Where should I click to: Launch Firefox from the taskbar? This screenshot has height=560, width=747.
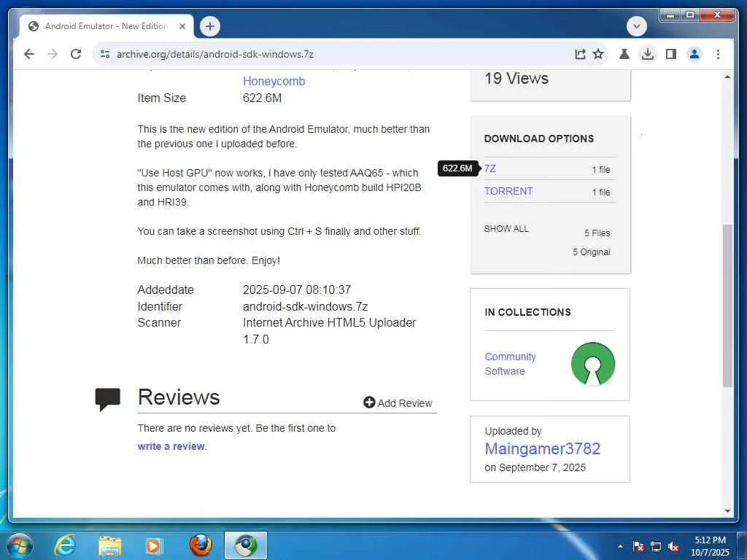coord(201,545)
